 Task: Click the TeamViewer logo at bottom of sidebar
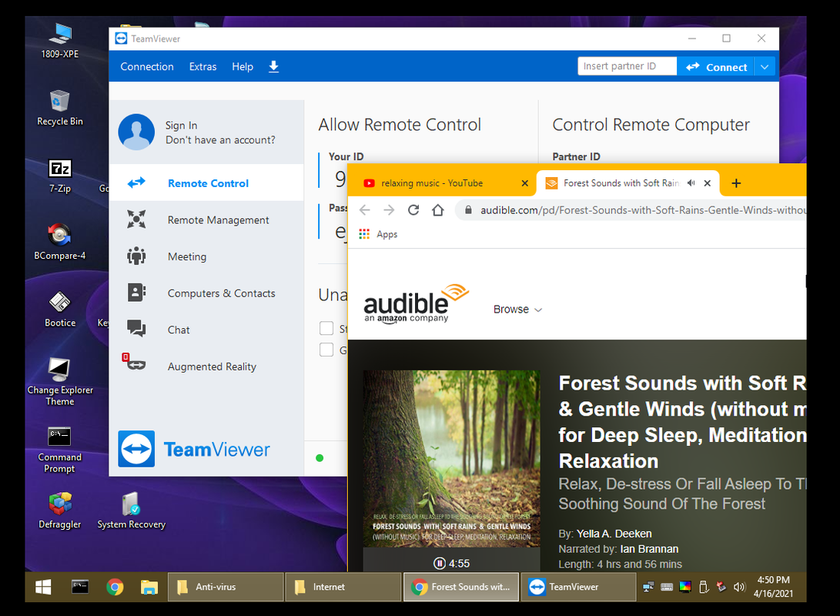[x=194, y=449]
